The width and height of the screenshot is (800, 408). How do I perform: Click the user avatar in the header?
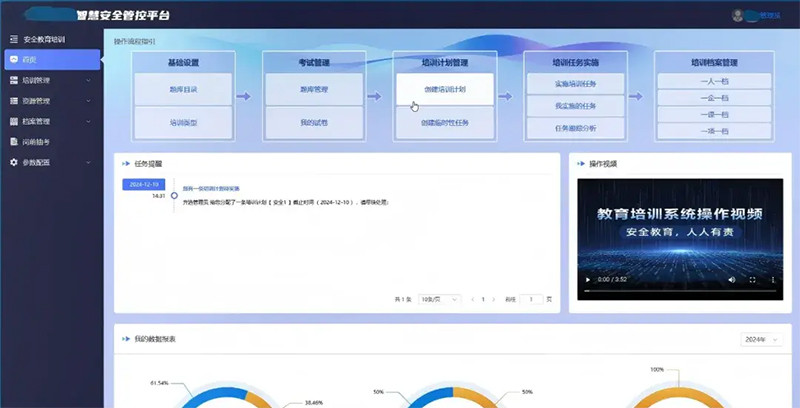click(x=737, y=15)
